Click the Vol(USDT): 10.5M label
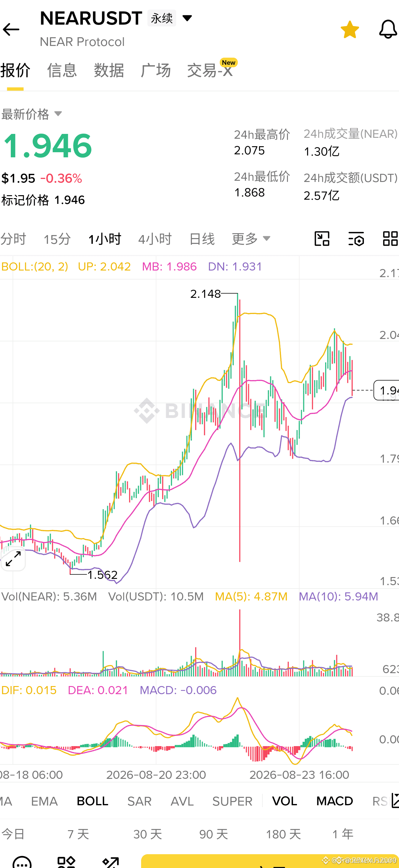The image size is (399, 868). click(x=156, y=596)
